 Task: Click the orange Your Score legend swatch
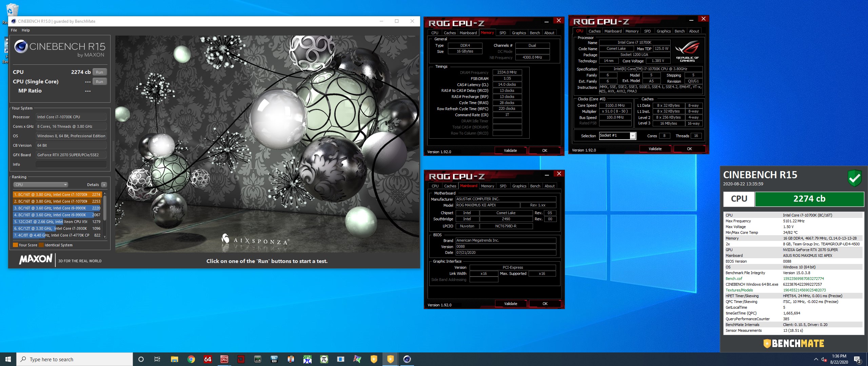[x=15, y=245]
